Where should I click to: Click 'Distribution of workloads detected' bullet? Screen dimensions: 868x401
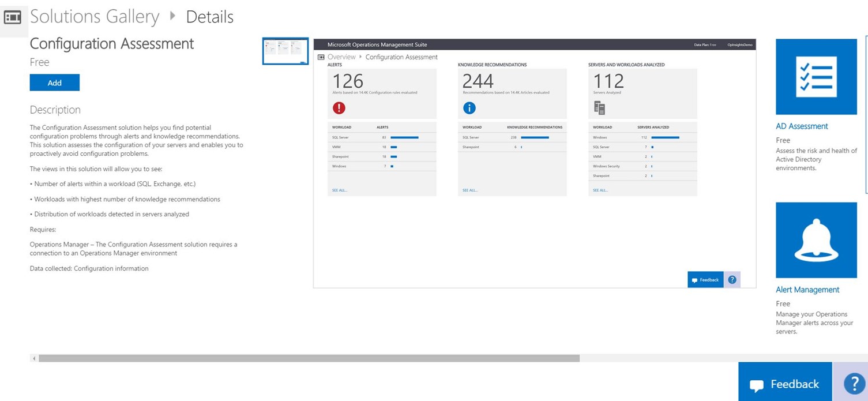click(110, 214)
